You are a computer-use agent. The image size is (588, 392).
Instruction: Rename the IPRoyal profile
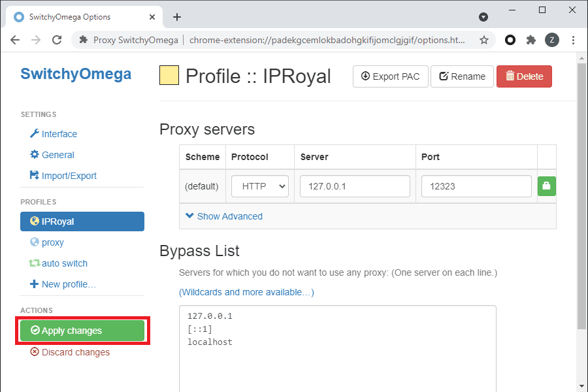coord(462,76)
